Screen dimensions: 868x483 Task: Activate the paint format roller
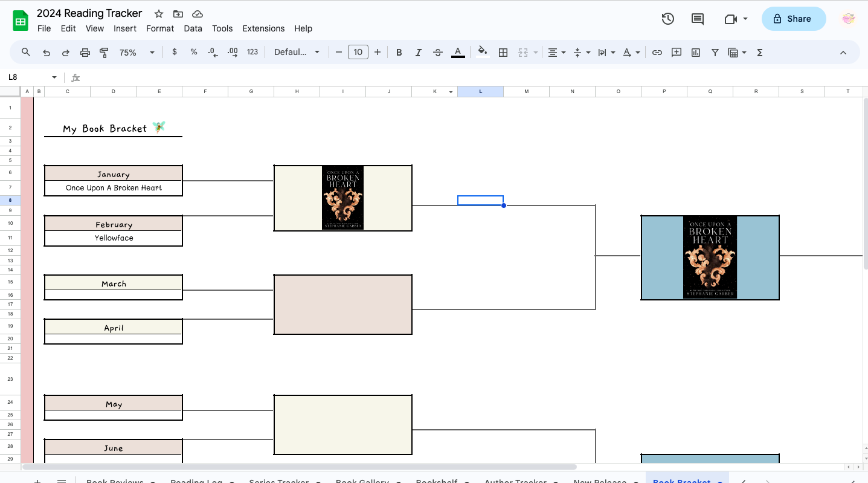104,53
